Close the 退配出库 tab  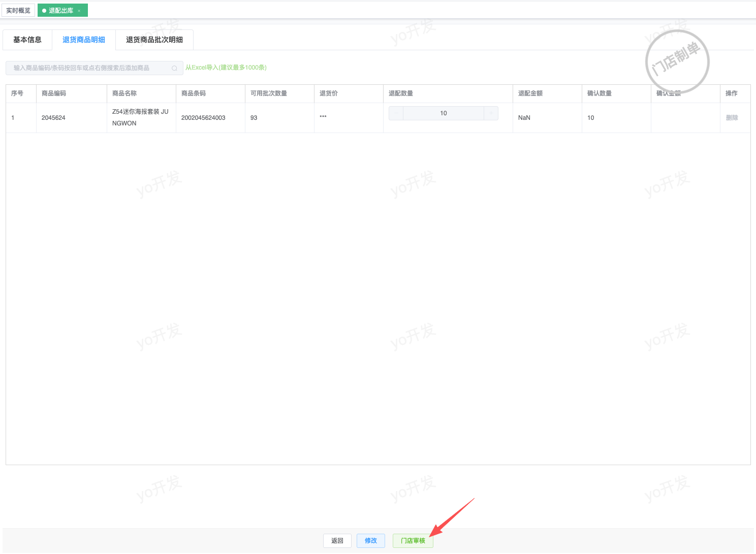(x=79, y=11)
